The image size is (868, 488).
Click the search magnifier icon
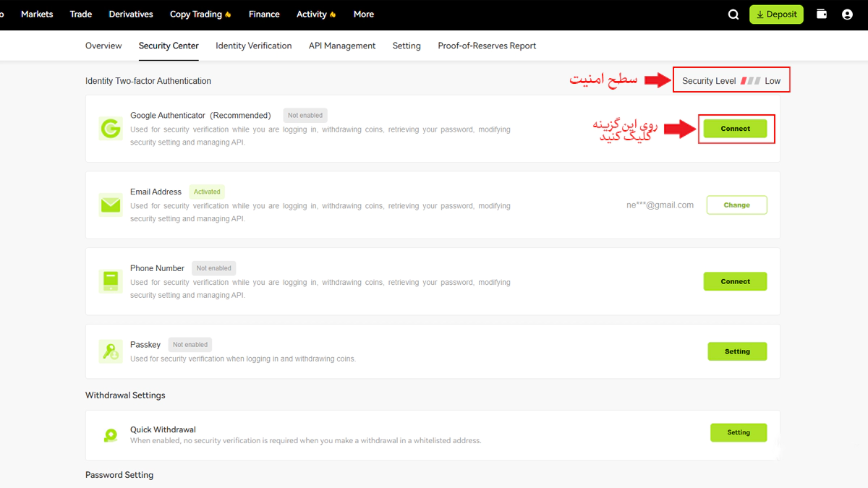[x=733, y=14]
